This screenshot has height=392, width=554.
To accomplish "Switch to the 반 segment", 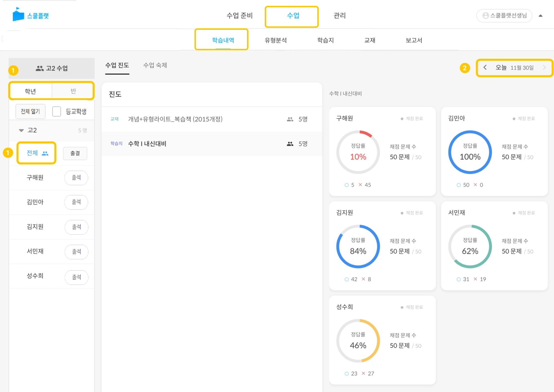I will coord(73,91).
